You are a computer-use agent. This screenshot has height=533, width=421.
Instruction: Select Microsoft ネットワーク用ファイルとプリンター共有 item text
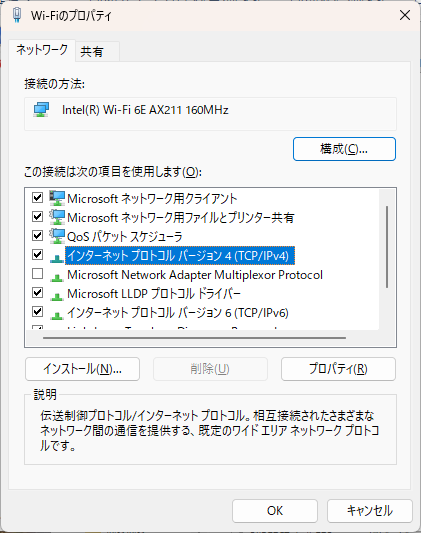[x=180, y=218]
